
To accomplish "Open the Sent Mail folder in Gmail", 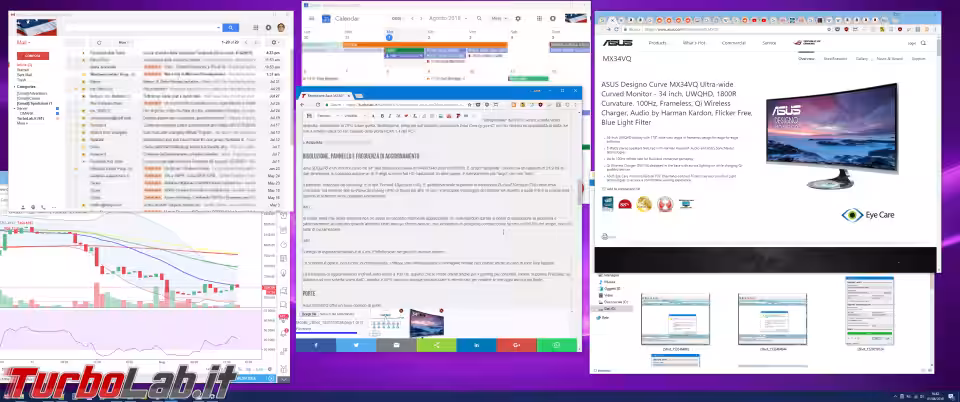I will pos(24,75).
